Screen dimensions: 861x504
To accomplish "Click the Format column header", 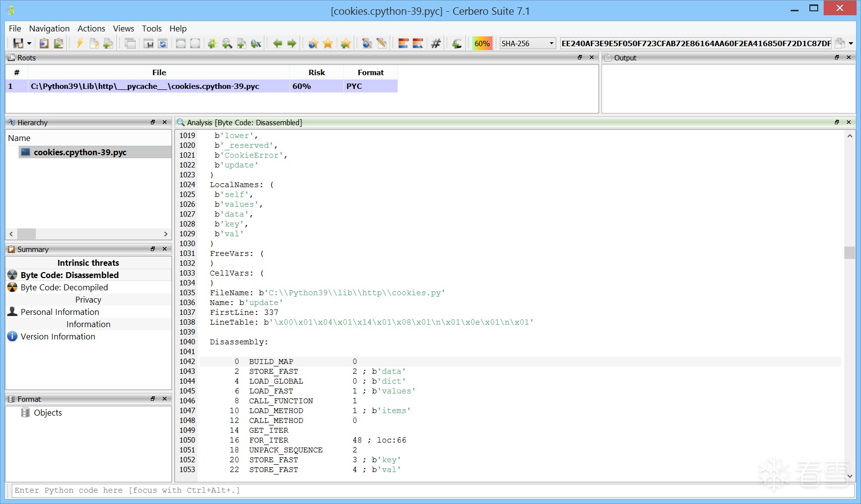I will [x=371, y=72].
